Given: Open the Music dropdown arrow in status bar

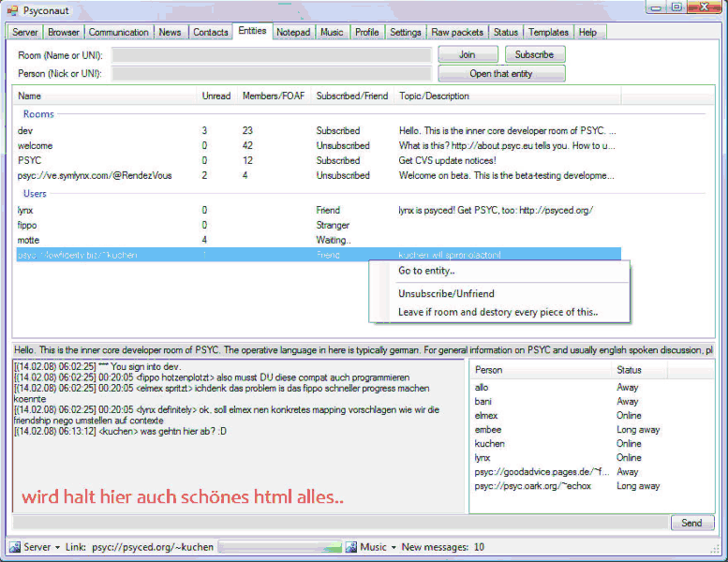Looking at the screenshot, I should (394, 548).
